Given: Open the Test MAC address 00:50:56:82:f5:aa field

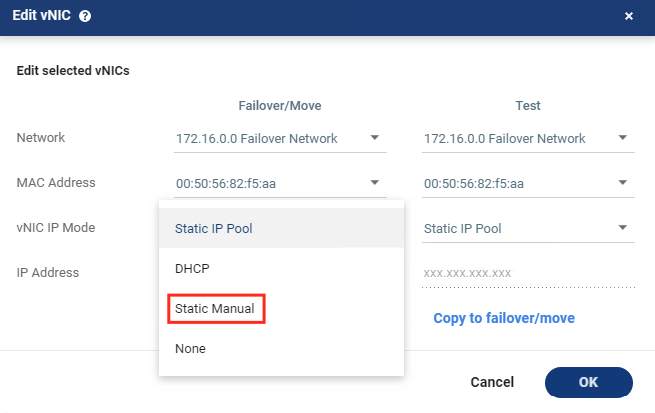Looking at the screenshot, I should [516, 183].
